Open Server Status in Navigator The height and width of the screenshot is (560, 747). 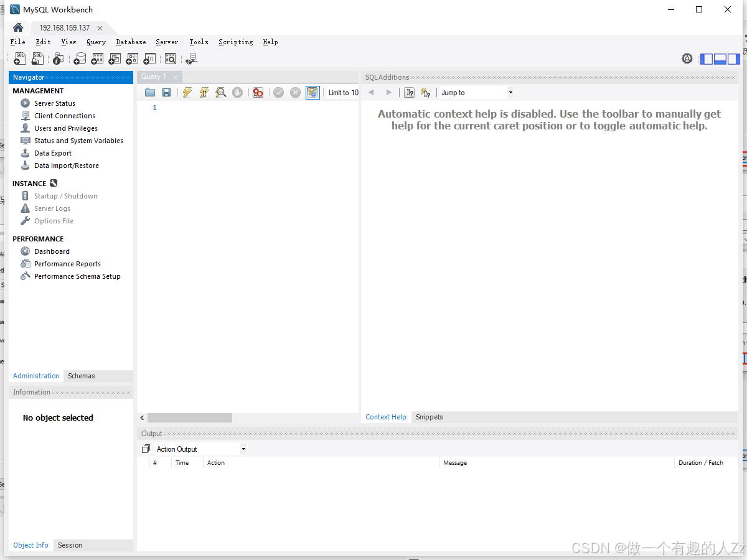(55, 103)
